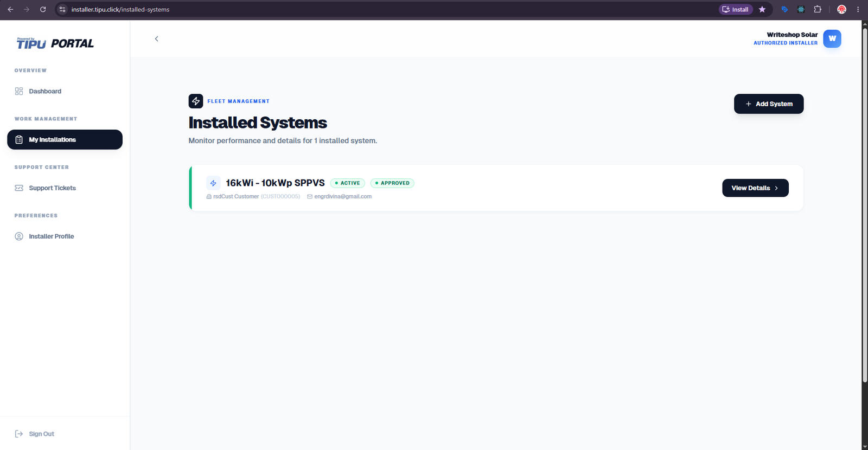Image resolution: width=868 pixels, height=450 pixels.
Task: Click the browser address bar URL
Action: 120,9
